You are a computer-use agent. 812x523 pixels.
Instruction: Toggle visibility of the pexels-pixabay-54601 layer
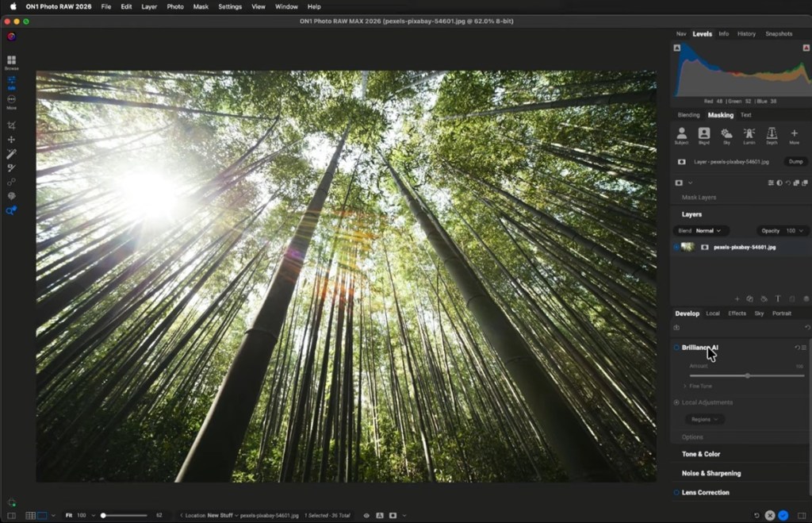678,247
